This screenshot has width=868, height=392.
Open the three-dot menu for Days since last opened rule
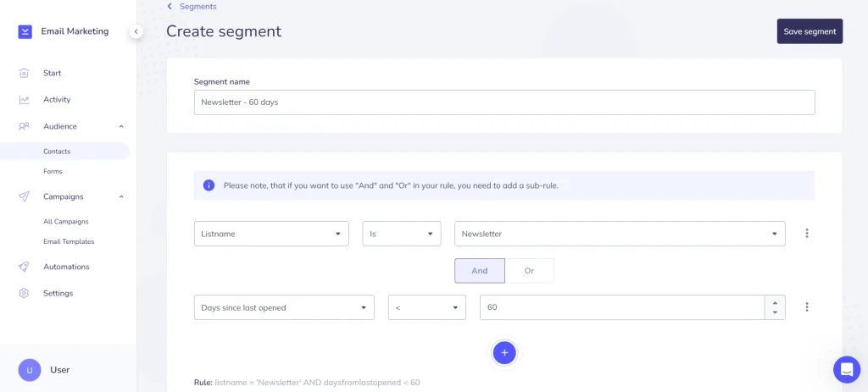pyautogui.click(x=807, y=306)
